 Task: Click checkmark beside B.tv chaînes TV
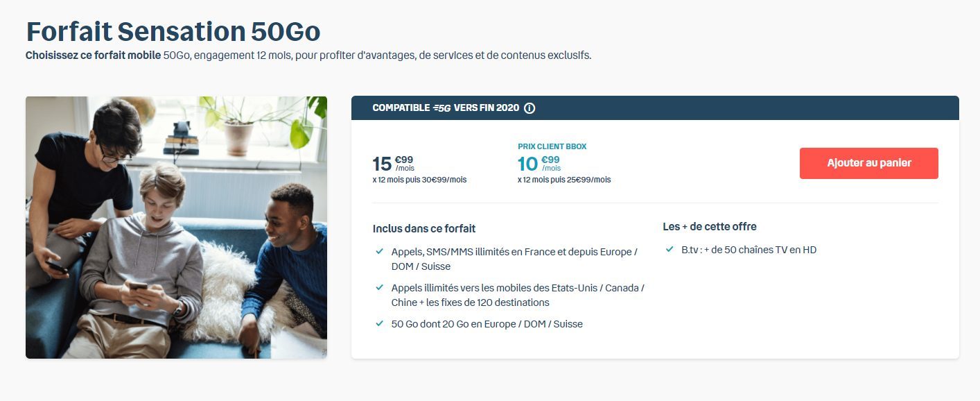(670, 249)
